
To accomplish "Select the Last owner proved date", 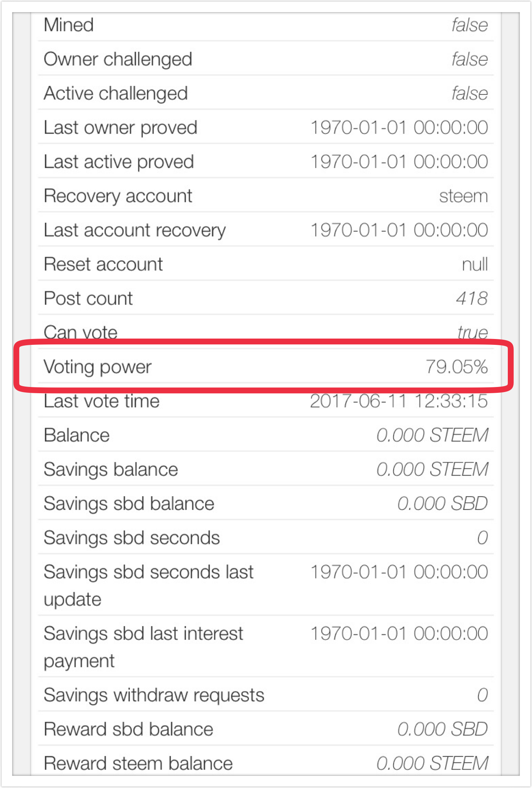I will [x=399, y=128].
